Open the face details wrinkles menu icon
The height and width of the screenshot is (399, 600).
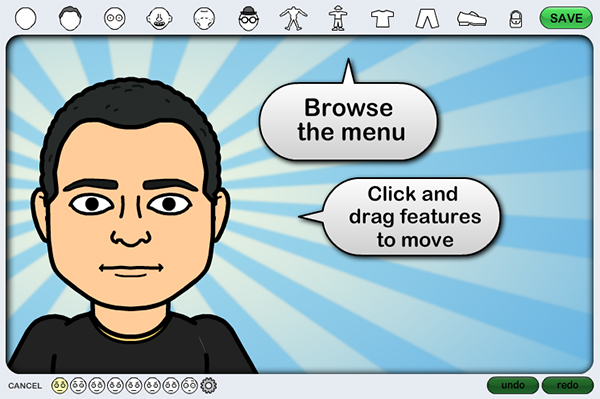204,18
